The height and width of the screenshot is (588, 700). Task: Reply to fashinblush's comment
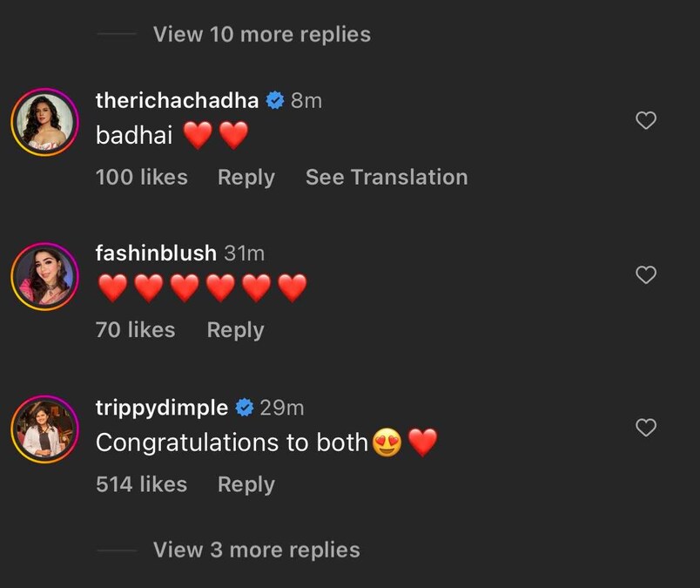[234, 330]
